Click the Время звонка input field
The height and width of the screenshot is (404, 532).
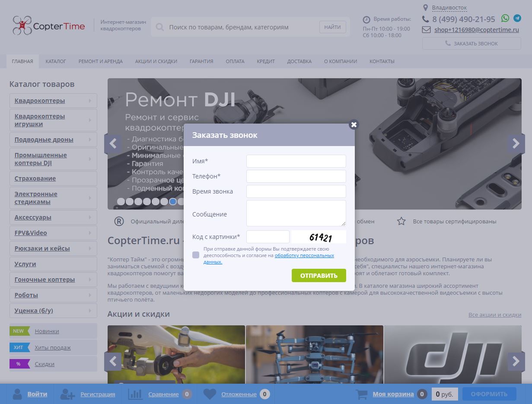point(296,191)
